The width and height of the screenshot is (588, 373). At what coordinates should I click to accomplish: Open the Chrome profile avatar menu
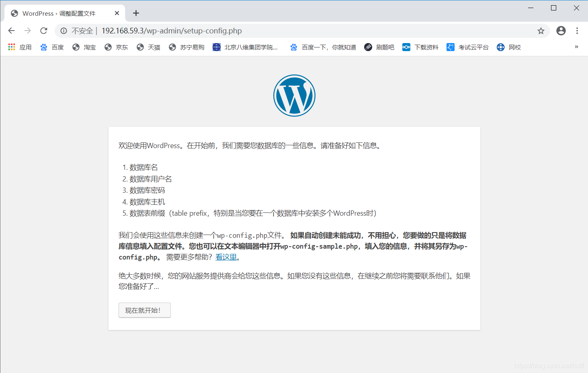point(561,31)
